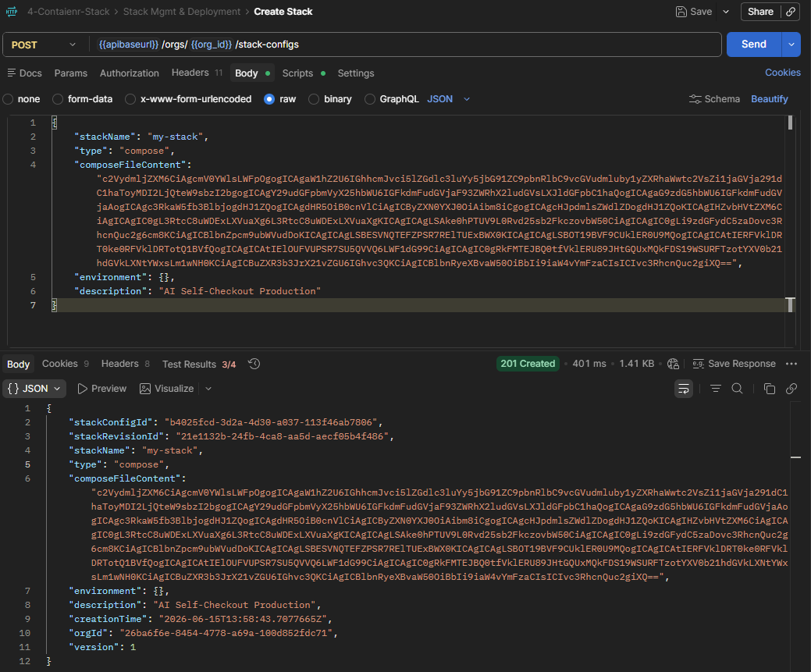
Task: Open the Cookies link at top right
Action: tap(783, 73)
